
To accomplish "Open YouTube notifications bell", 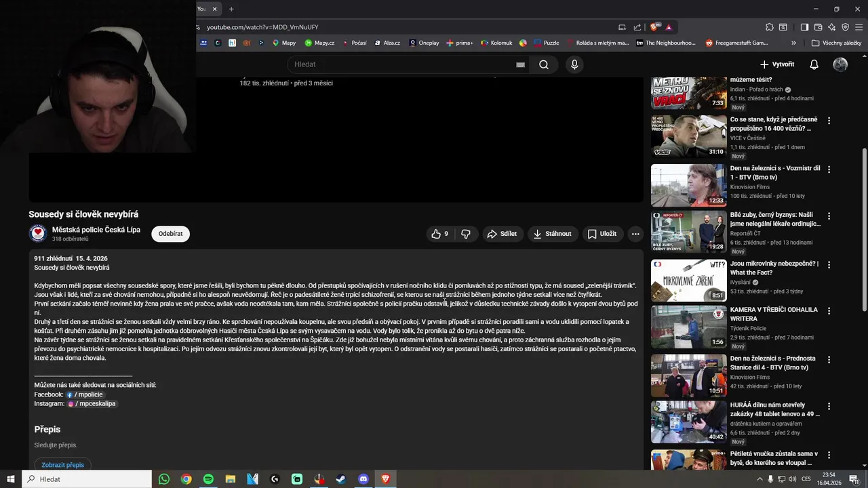I will pos(814,64).
